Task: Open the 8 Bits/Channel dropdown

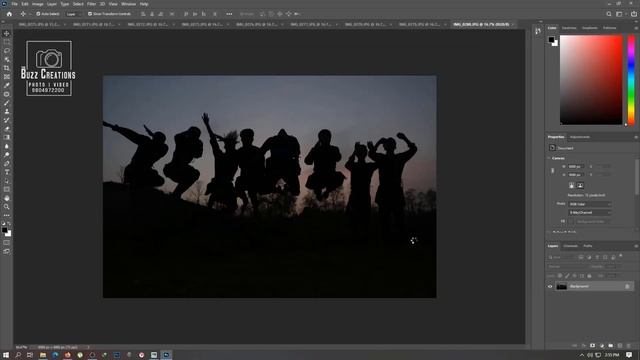Action: [590, 213]
